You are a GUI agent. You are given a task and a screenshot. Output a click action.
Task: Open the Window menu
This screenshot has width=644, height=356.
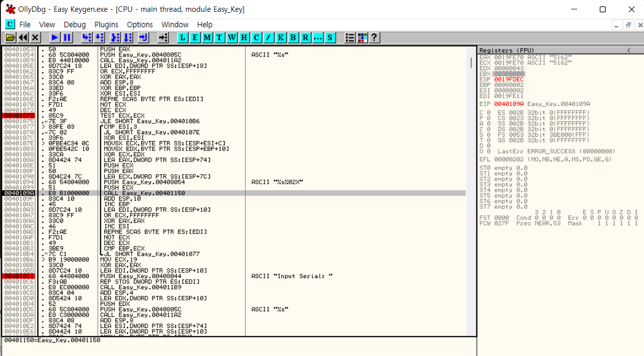point(175,25)
